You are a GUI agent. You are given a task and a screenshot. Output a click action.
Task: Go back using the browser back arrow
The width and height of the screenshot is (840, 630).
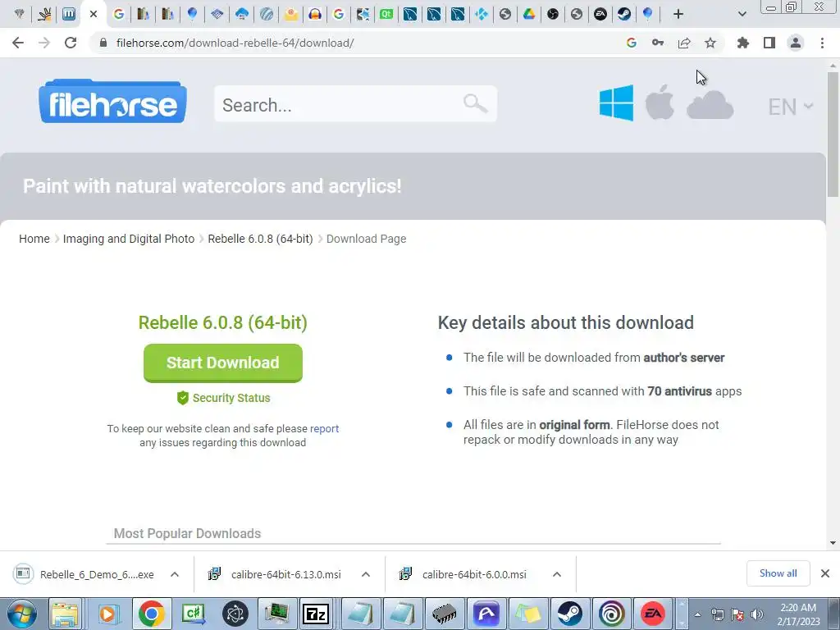pyautogui.click(x=18, y=43)
